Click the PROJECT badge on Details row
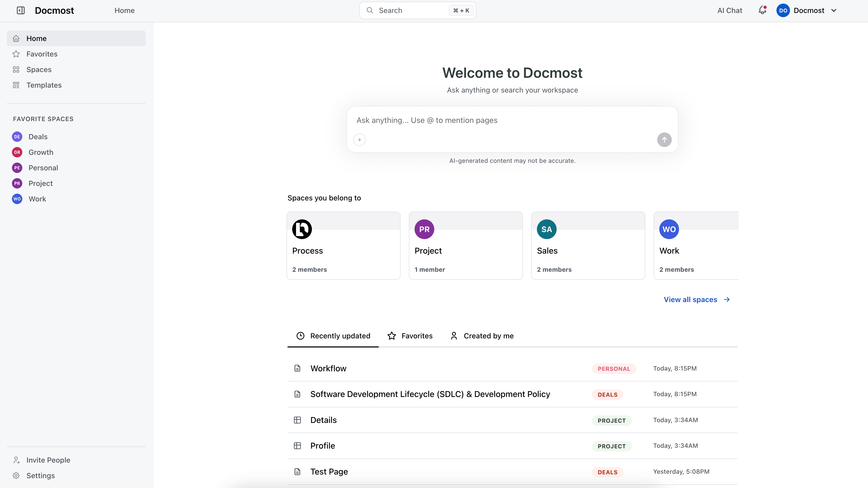The image size is (868, 488). tap(612, 421)
